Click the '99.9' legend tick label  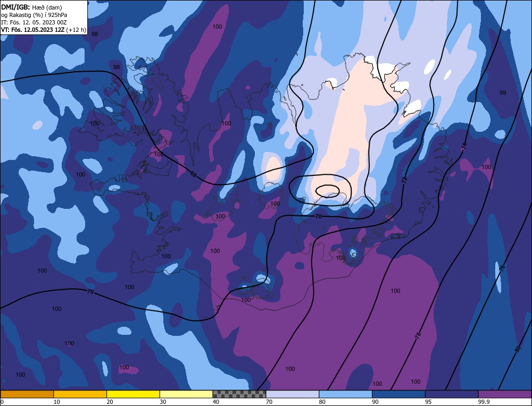[x=483, y=402]
